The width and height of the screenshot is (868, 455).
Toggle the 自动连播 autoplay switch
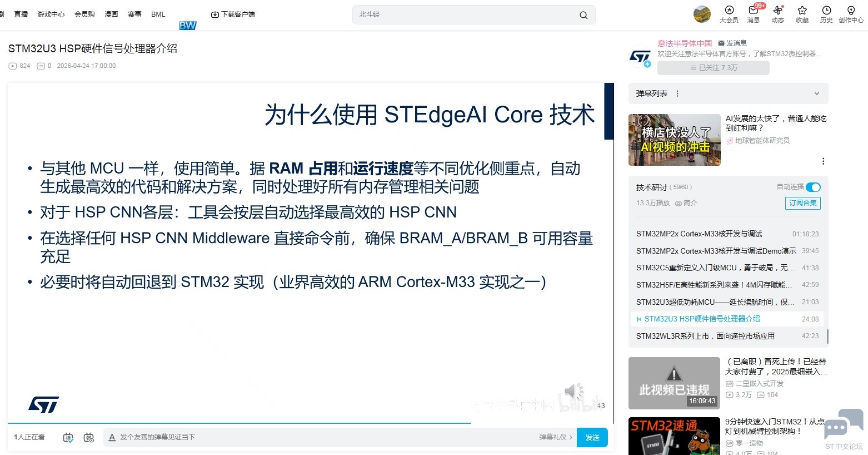point(813,187)
